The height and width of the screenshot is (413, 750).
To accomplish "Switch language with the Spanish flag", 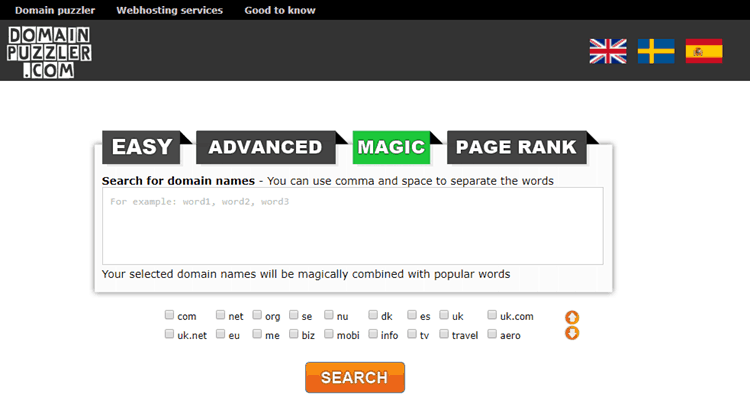I will 704,51.
